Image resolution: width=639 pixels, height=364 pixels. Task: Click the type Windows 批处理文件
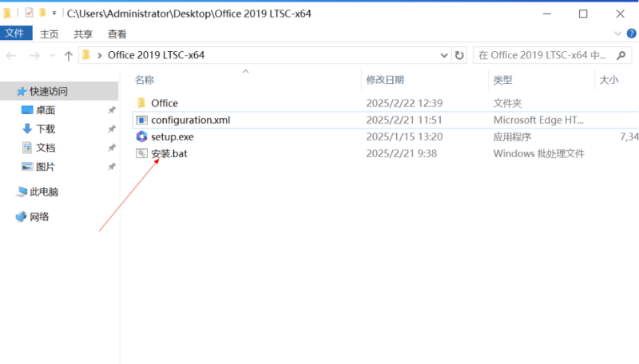coord(538,153)
